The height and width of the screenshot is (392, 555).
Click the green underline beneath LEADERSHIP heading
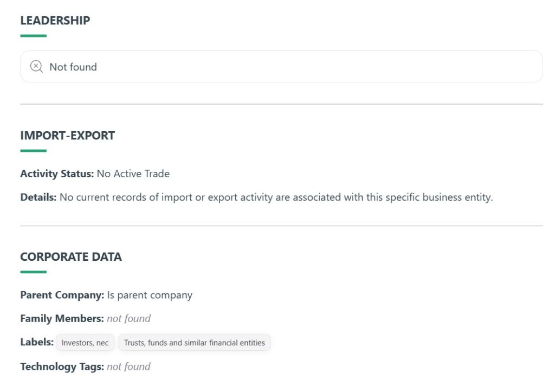pyautogui.click(x=33, y=36)
